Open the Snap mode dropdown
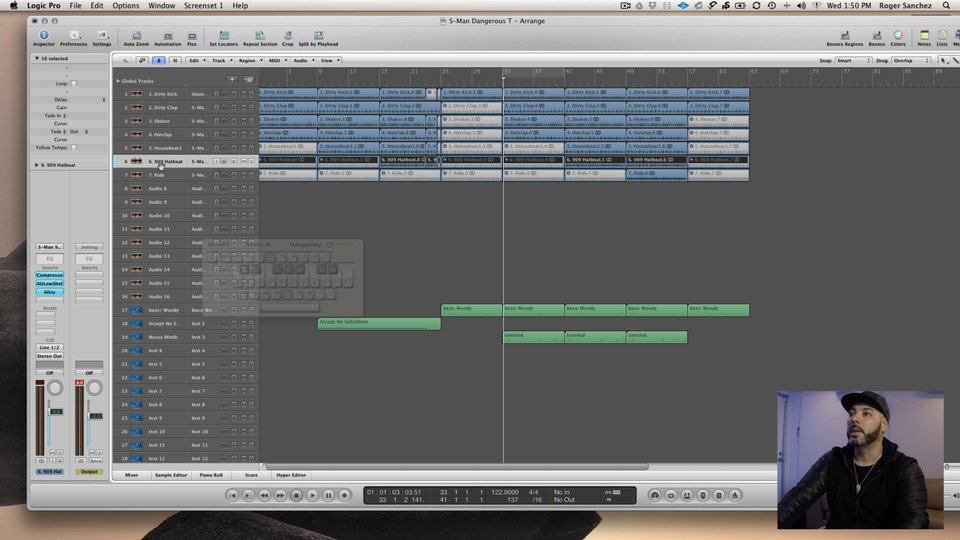Image resolution: width=960 pixels, height=540 pixels. coord(853,61)
